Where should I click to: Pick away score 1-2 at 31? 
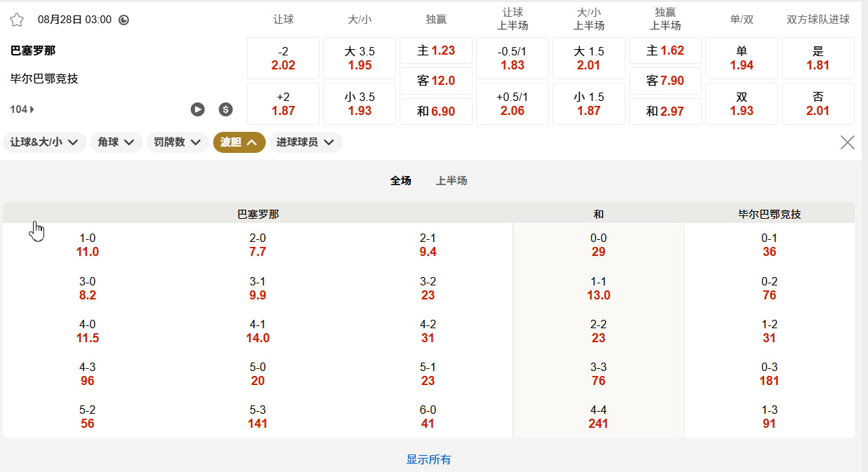[769, 331]
